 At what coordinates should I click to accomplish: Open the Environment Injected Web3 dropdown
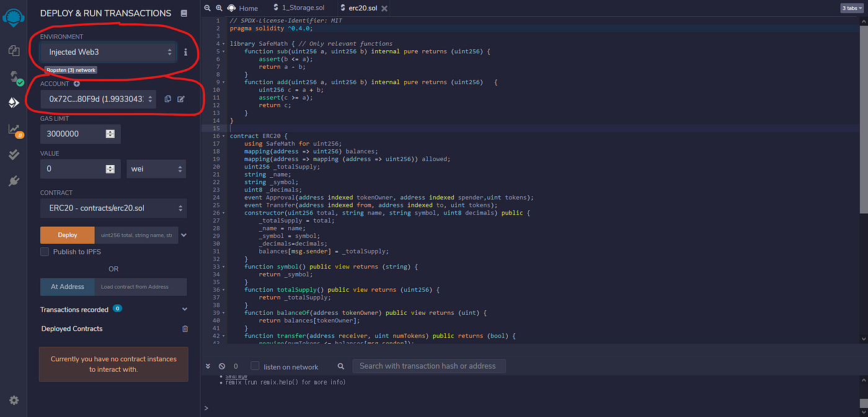coord(108,52)
